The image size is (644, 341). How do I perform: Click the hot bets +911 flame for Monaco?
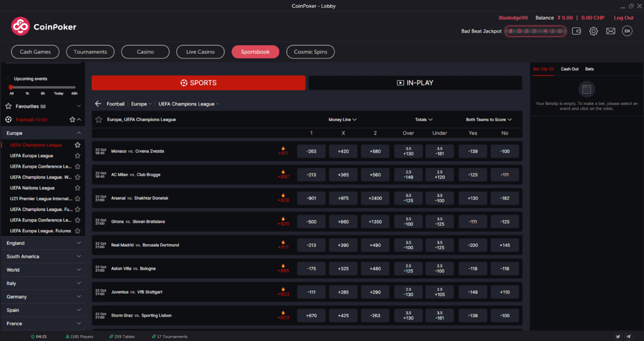pos(283,151)
